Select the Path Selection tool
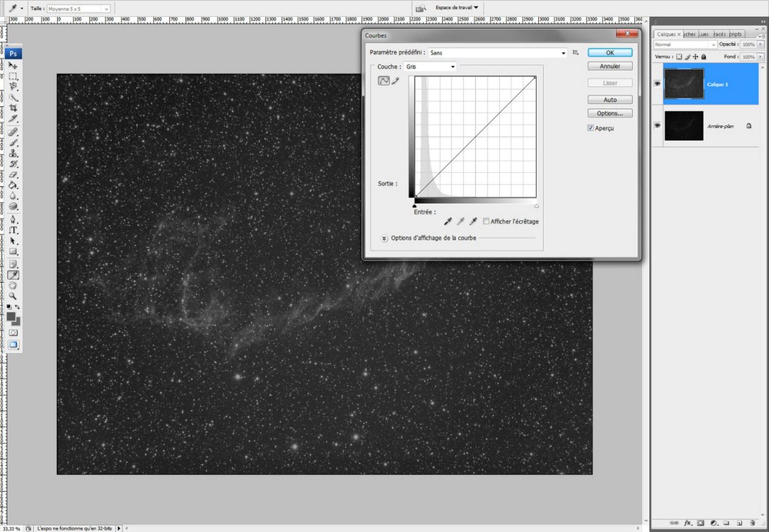This screenshot has height=532, width=769. coord(13,241)
